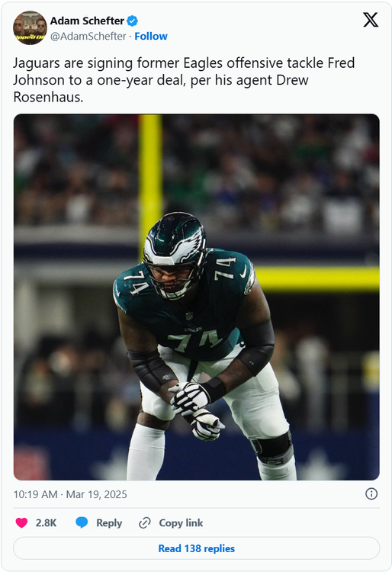
Task: Open Read 138 replies
Action: (197, 548)
